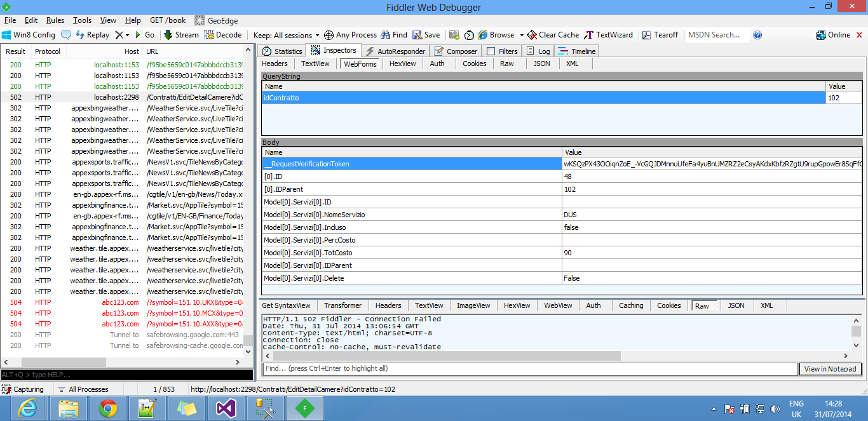Select the __RequestVerificationToken body row
868x421 pixels.
(x=562, y=164)
